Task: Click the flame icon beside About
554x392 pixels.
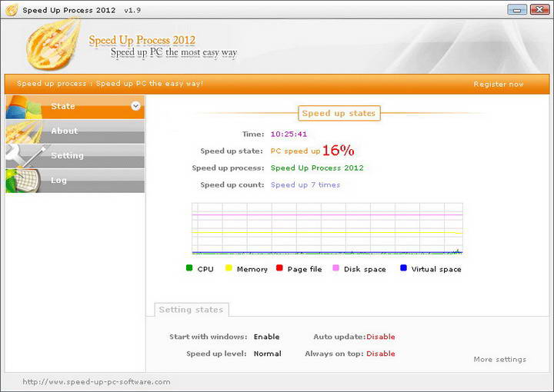Action: click(x=23, y=131)
